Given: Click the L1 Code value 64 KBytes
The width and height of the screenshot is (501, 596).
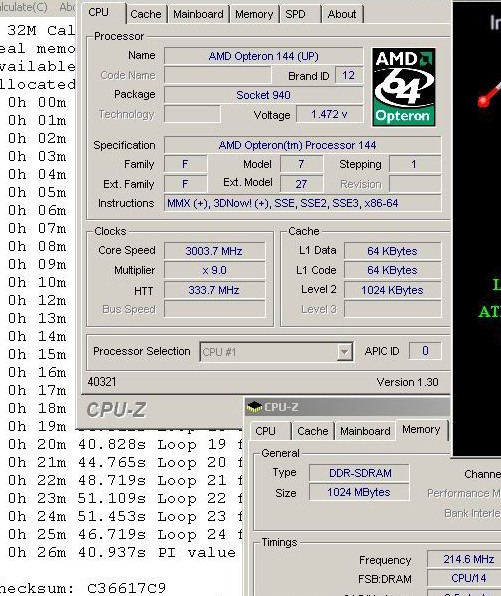Looking at the screenshot, I should [x=393, y=270].
